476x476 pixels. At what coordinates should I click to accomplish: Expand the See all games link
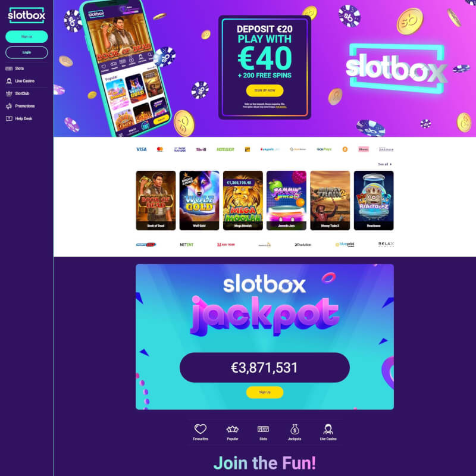[x=384, y=164]
